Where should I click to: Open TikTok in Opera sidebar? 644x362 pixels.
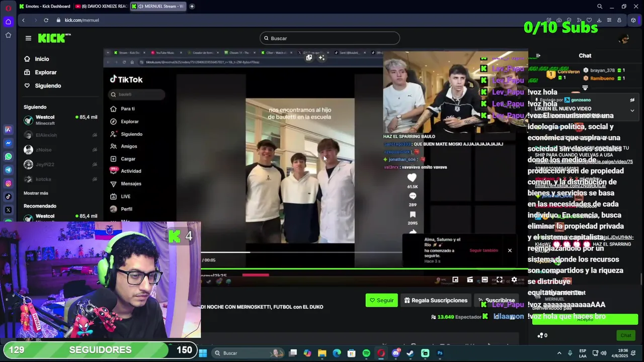[x=8, y=197]
